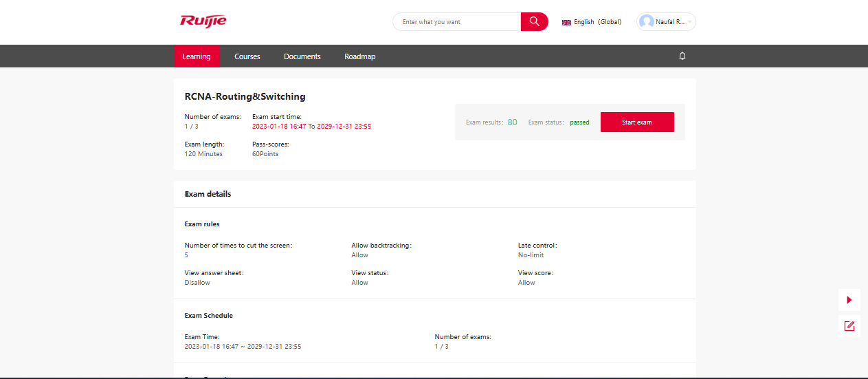868x379 pixels.
Task: Click the 'Exam Schedule' subheading
Action: click(209, 316)
